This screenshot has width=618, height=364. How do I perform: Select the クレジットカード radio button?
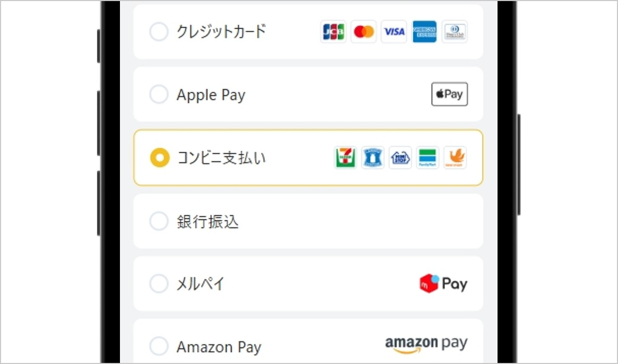pyautogui.click(x=159, y=32)
